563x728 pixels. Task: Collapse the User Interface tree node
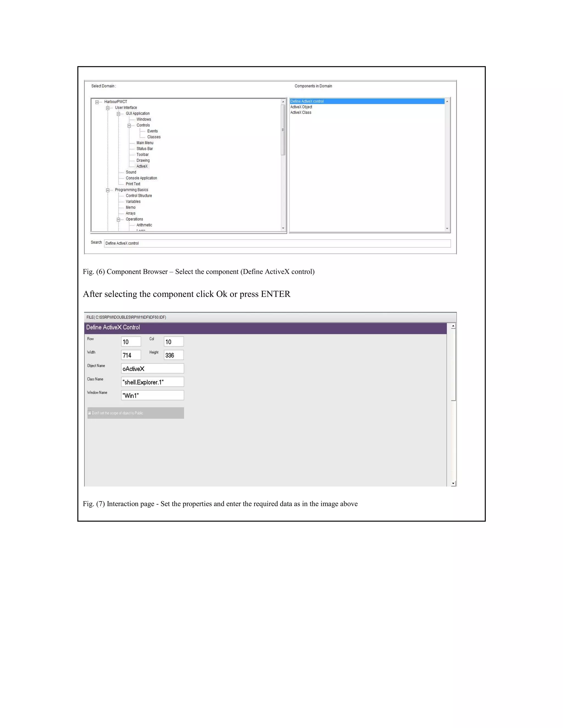pyautogui.click(x=108, y=108)
